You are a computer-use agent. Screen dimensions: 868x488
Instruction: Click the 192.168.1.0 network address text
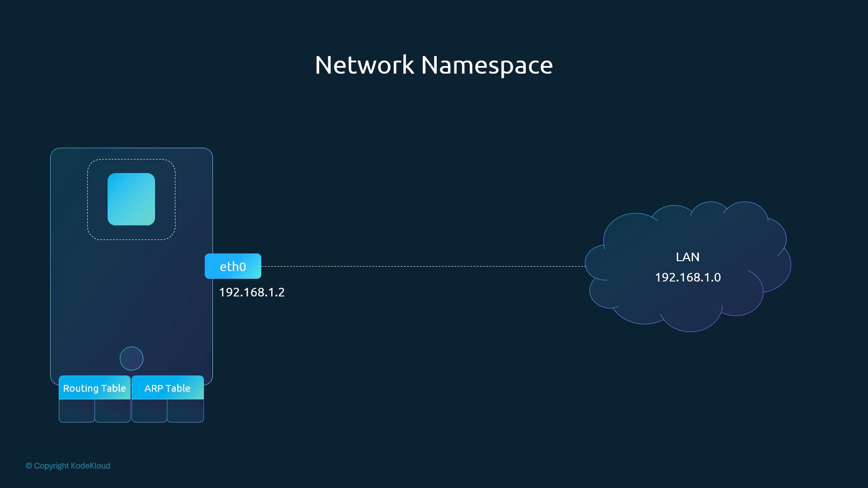tap(688, 277)
